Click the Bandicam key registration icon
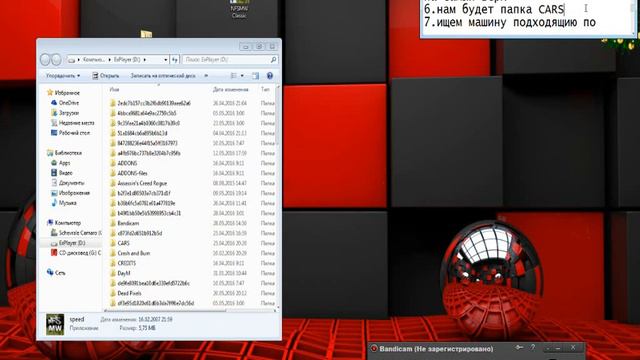Image resolution: width=640 pixels, height=360 pixels. coord(519,347)
